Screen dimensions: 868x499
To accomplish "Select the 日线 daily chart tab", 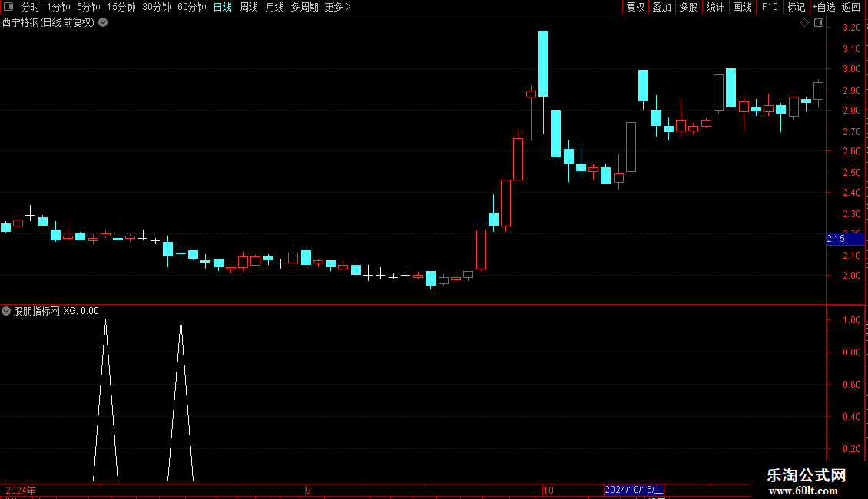I will click(223, 7).
